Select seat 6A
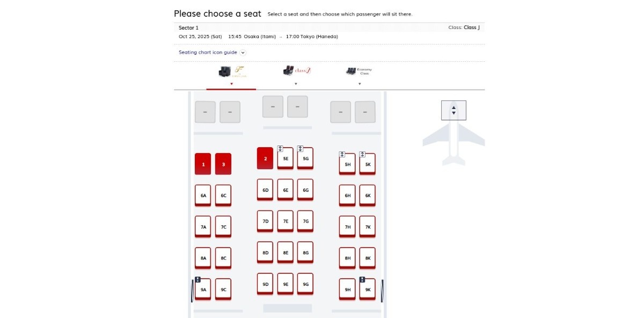This screenshot has width=644, height=318. pyautogui.click(x=203, y=195)
